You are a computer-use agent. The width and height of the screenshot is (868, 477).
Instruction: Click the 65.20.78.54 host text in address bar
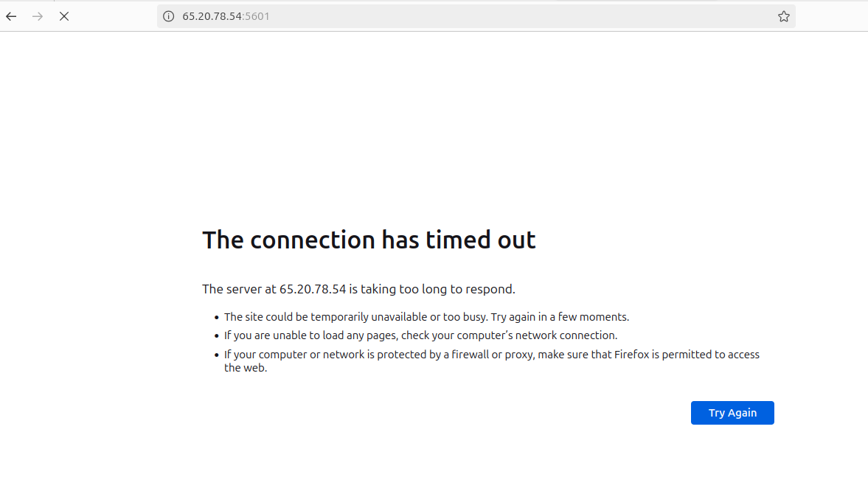[x=212, y=17]
